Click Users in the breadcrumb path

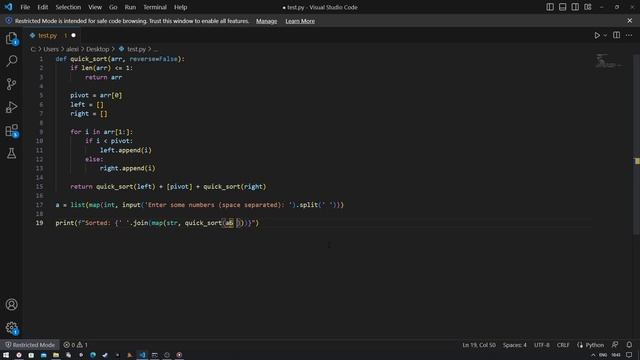(51, 49)
